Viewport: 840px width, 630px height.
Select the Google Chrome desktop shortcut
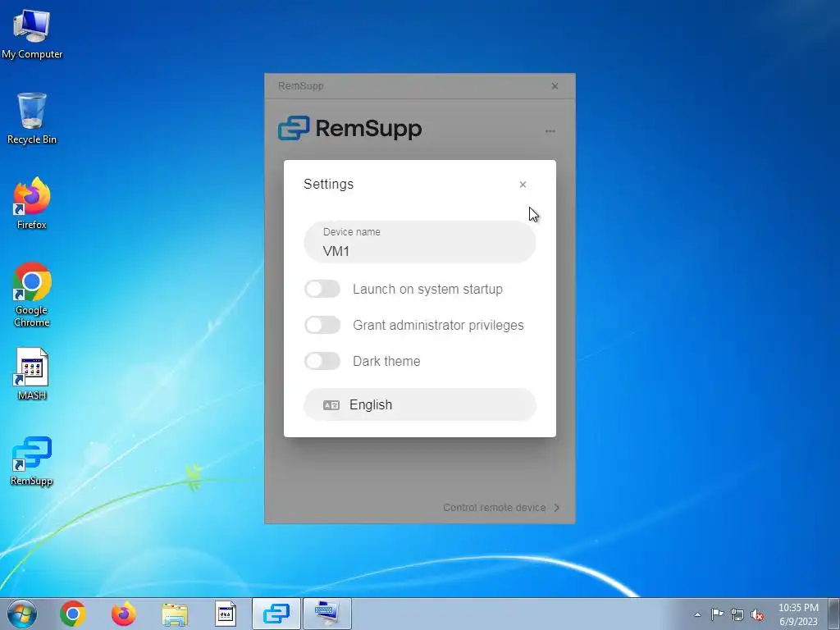[32, 294]
